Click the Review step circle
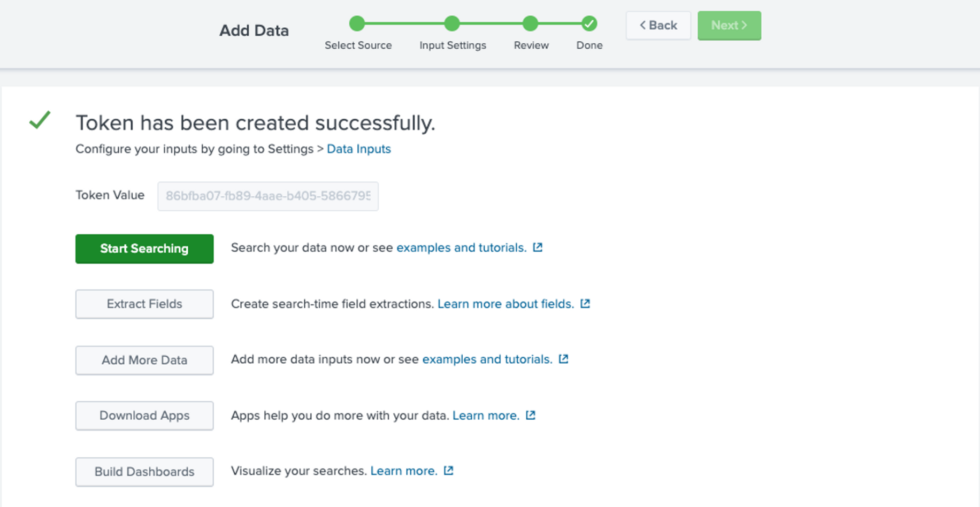The width and height of the screenshot is (980, 507). [530, 24]
